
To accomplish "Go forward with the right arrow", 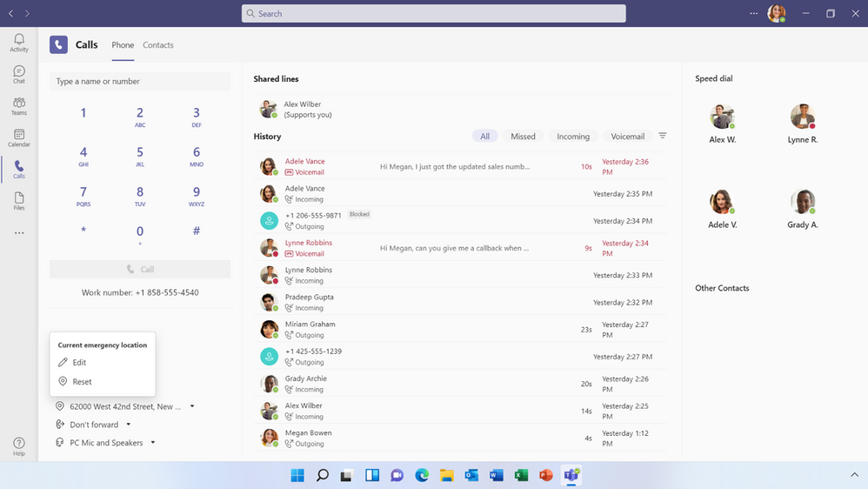I will tap(27, 13).
